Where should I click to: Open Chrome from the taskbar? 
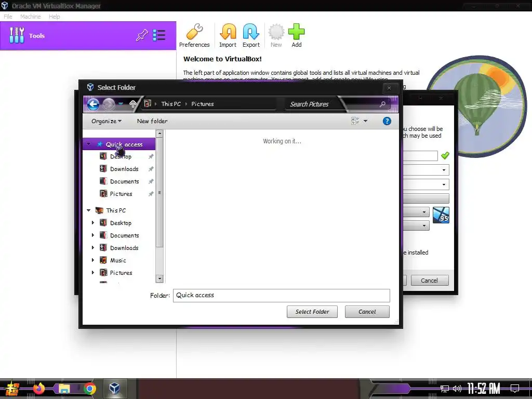(x=89, y=389)
